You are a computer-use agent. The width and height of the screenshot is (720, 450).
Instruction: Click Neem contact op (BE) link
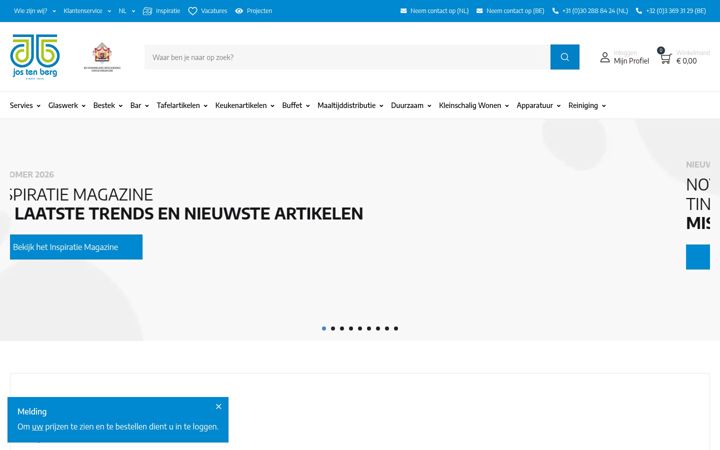[x=515, y=11]
